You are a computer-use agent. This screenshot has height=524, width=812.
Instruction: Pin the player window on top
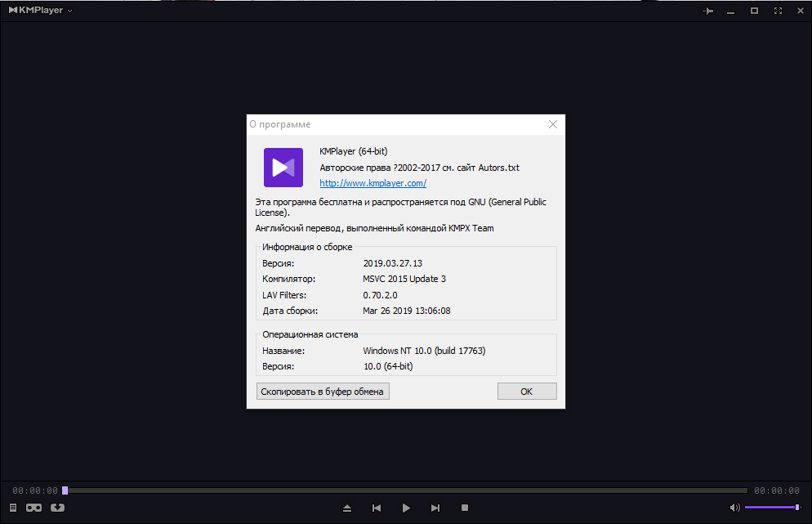click(x=708, y=11)
